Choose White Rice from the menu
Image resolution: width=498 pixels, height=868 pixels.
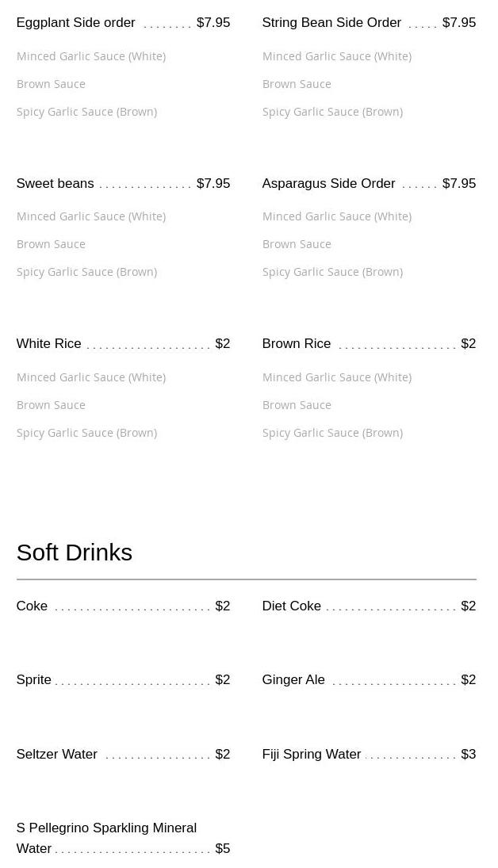point(49,343)
